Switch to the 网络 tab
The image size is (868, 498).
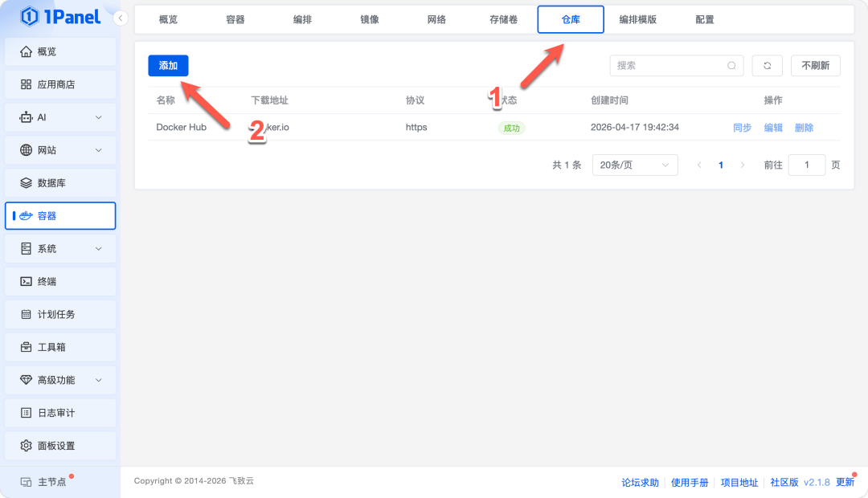[436, 19]
